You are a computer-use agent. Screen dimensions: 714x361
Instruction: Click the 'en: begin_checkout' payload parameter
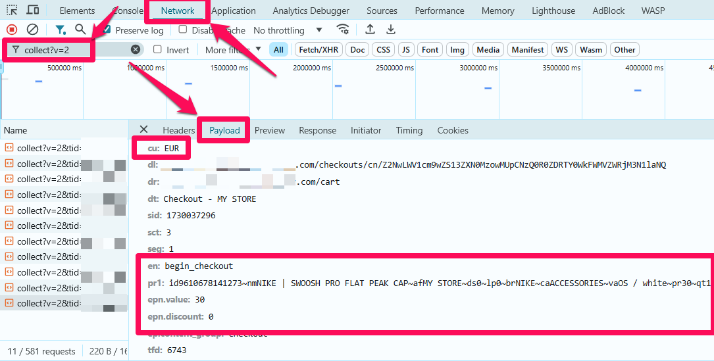(190, 266)
